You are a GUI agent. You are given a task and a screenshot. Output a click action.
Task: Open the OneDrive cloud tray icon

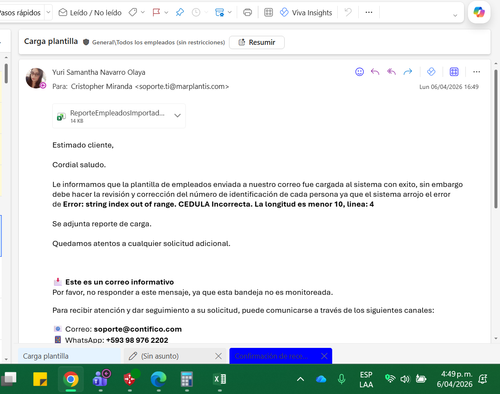321,379
